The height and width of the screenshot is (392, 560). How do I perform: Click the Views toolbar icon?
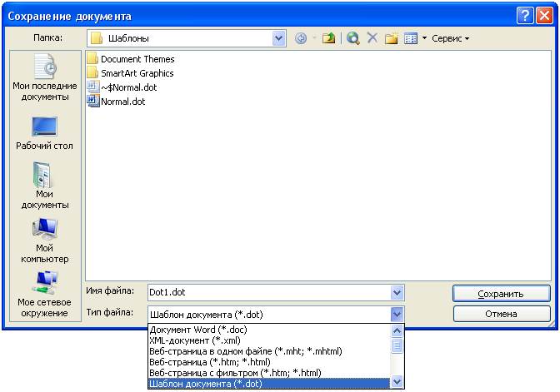[411, 38]
